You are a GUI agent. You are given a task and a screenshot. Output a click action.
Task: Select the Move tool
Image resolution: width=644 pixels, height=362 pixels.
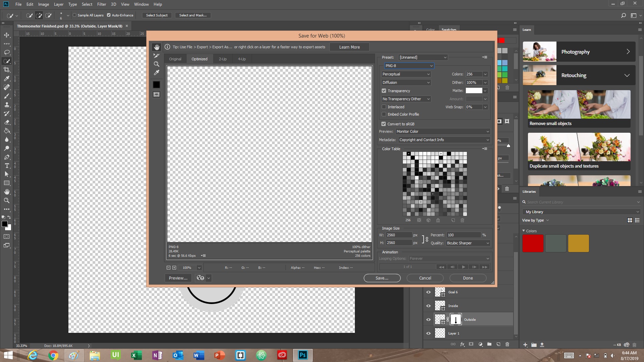click(x=7, y=35)
